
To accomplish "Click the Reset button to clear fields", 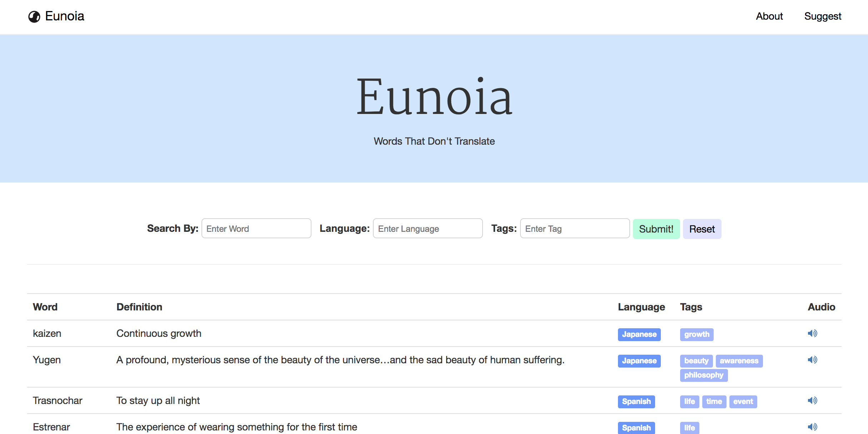I will (702, 229).
